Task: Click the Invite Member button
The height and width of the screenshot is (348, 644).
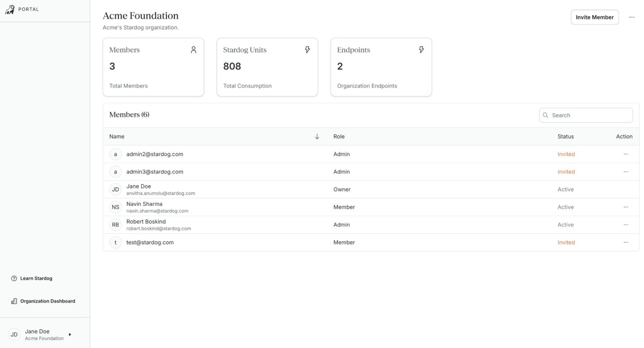Action: click(x=594, y=17)
